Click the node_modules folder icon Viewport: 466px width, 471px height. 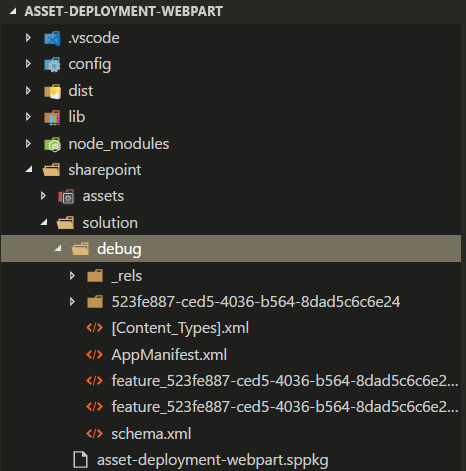[52, 144]
